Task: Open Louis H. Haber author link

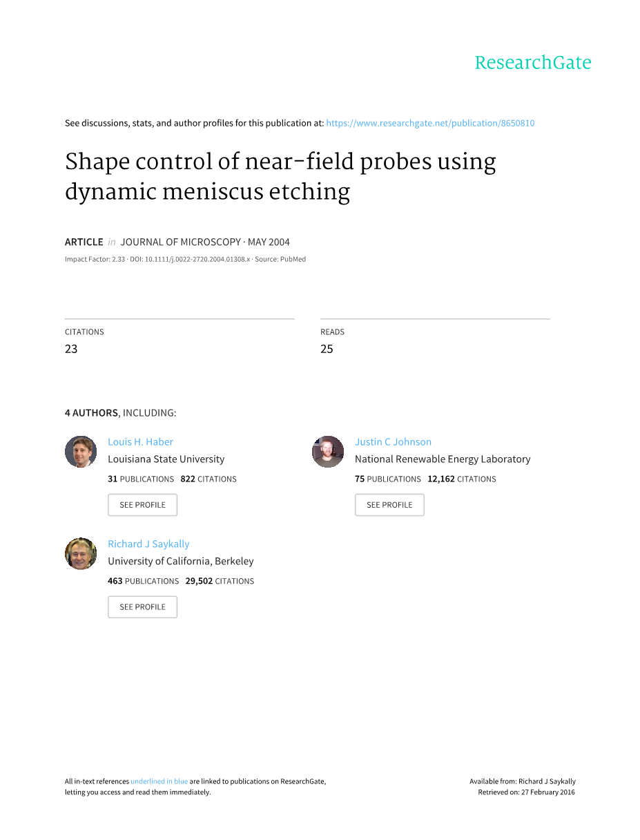Action: point(140,442)
